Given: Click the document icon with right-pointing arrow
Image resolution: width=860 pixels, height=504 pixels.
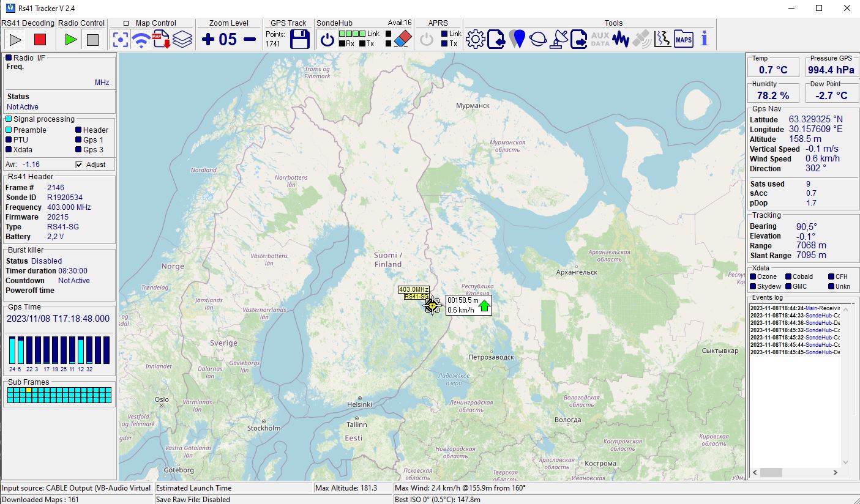Looking at the screenshot, I should click(579, 40).
